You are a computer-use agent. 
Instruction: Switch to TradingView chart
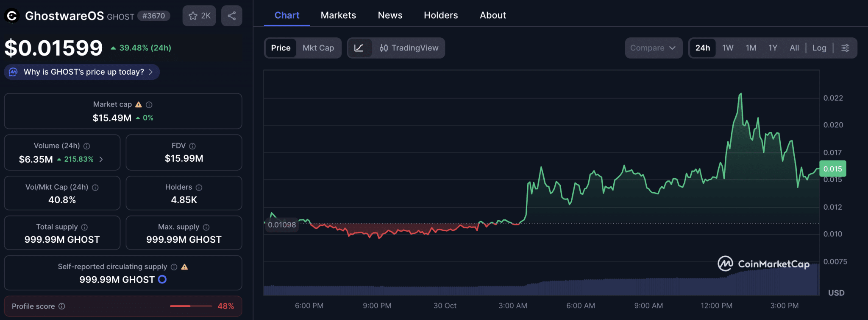pyautogui.click(x=409, y=48)
